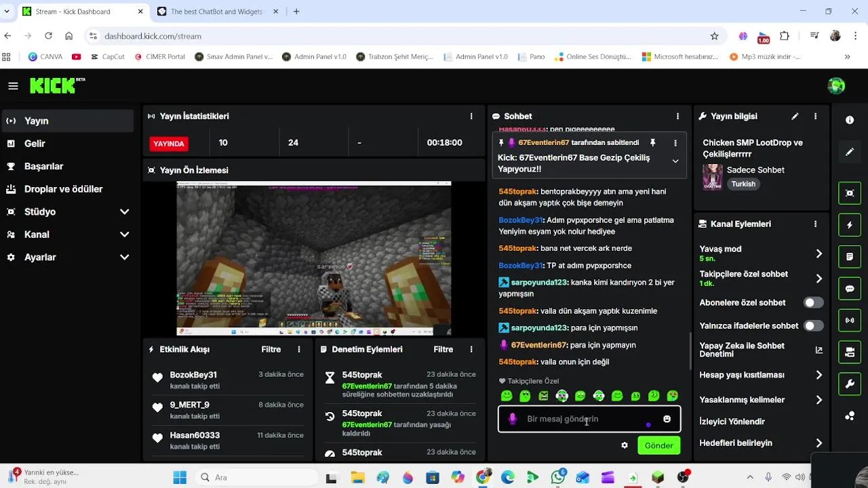Toggle Abonelere özel sohbet switch
The width and height of the screenshot is (868, 488).
pos(813,303)
